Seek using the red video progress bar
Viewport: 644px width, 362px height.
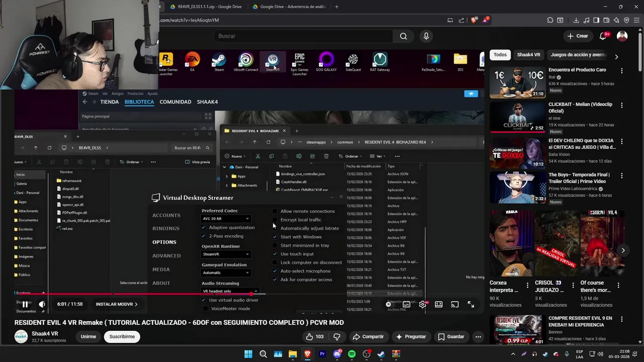pos(250,294)
